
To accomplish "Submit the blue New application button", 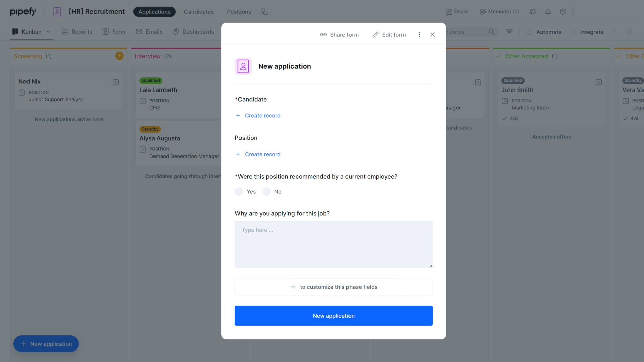I will tap(333, 316).
